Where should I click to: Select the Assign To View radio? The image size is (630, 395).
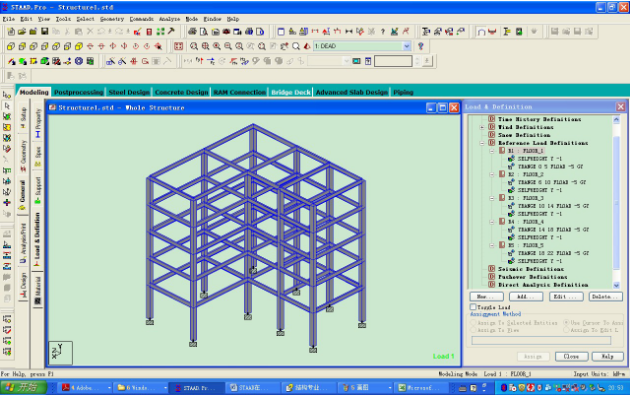click(473, 330)
